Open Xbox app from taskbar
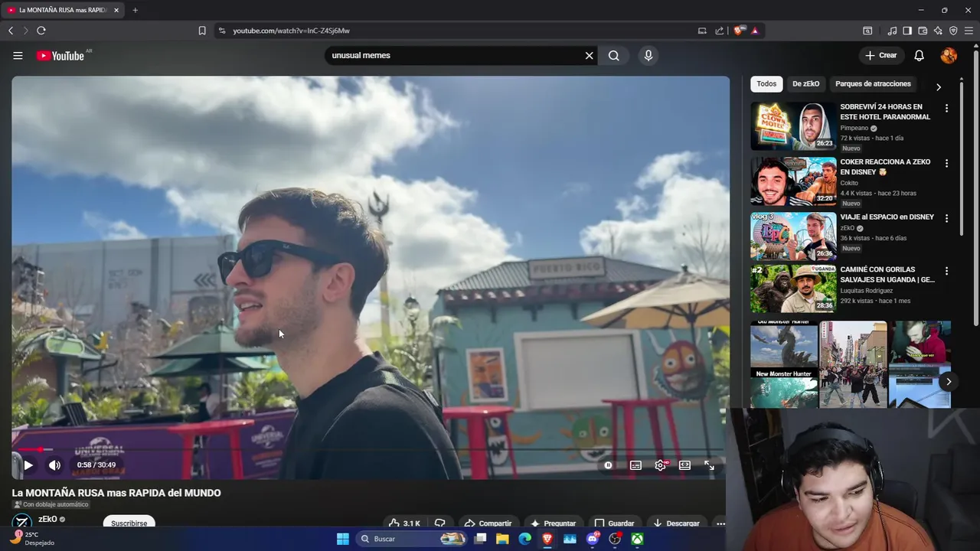The width and height of the screenshot is (980, 551). click(x=637, y=539)
